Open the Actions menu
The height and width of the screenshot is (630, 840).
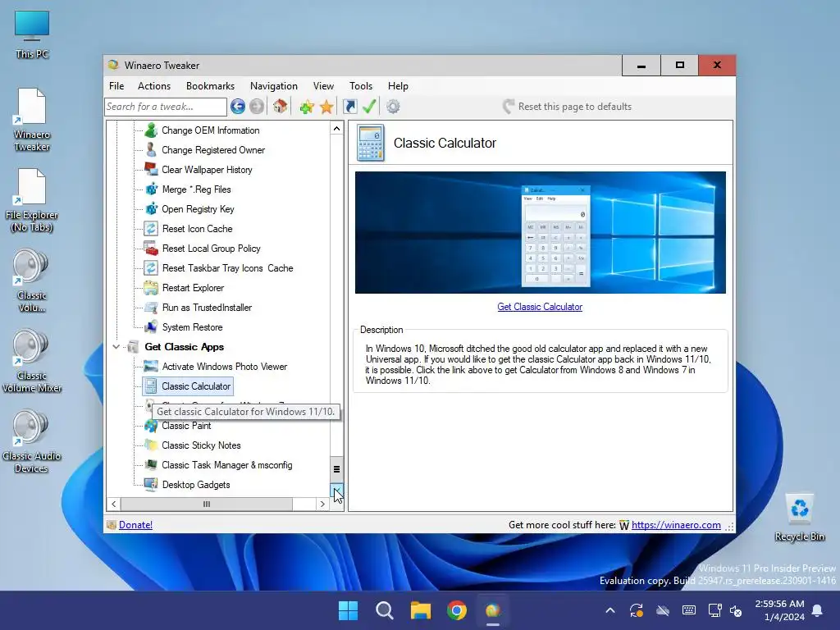(x=154, y=85)
